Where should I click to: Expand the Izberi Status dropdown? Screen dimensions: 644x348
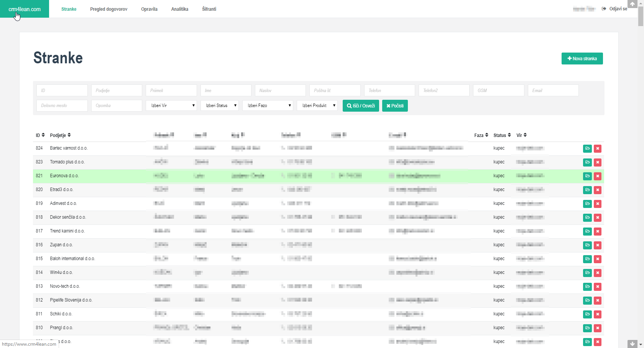tap(220, 106)
